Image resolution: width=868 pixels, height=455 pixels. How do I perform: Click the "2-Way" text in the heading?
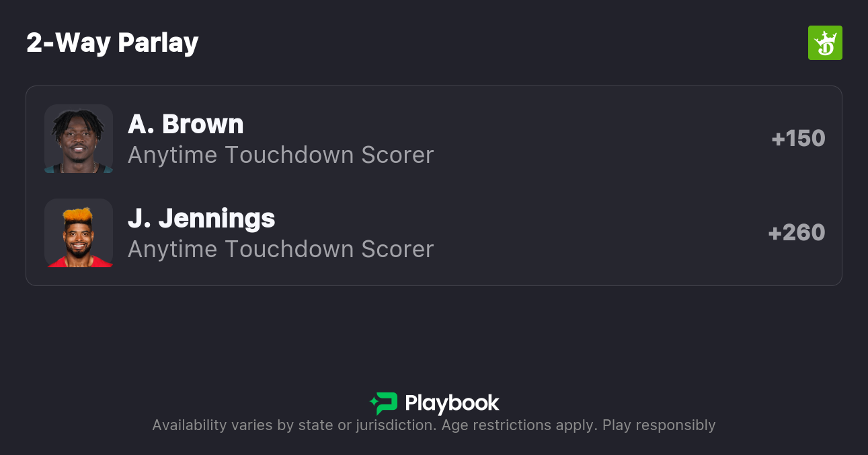69,43
